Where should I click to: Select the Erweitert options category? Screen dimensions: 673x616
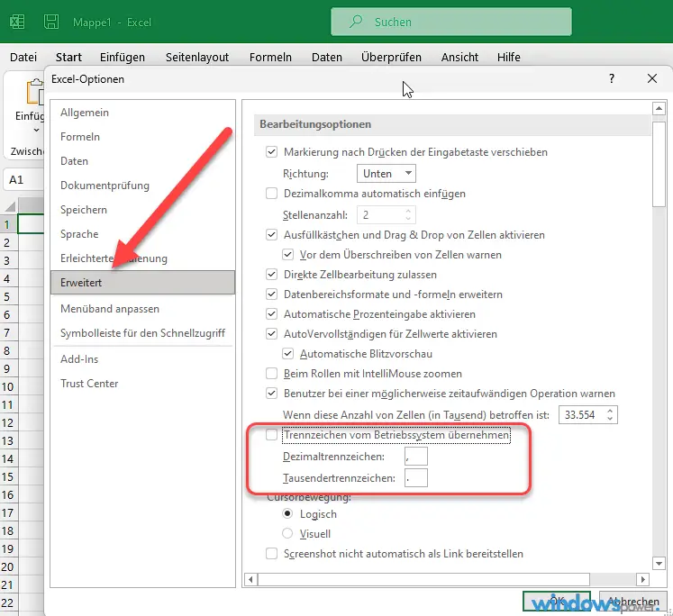(x=143, y=283)
